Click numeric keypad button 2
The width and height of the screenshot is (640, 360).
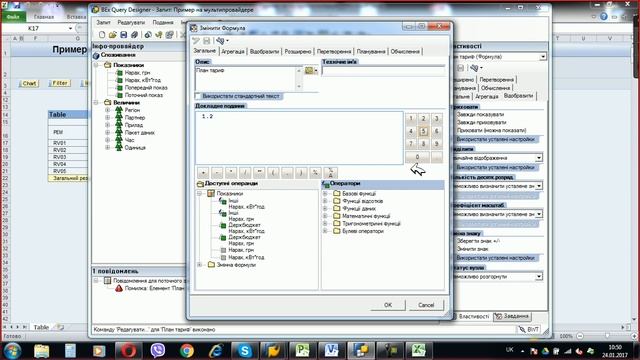click(x=424, y=118)
